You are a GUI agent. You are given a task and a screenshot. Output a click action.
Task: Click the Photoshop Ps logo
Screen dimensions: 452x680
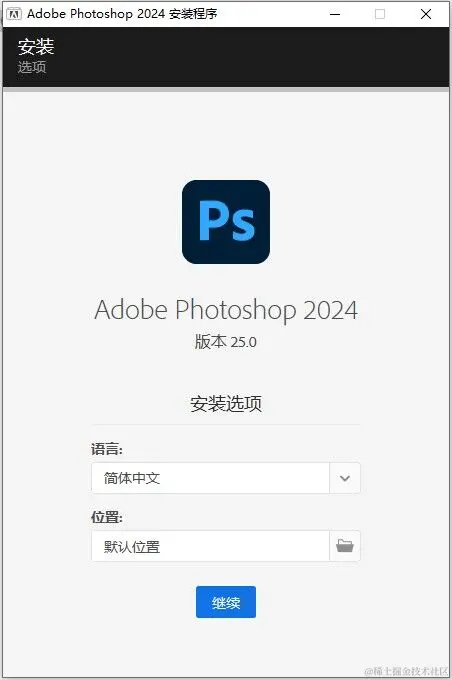click(226, 222)
